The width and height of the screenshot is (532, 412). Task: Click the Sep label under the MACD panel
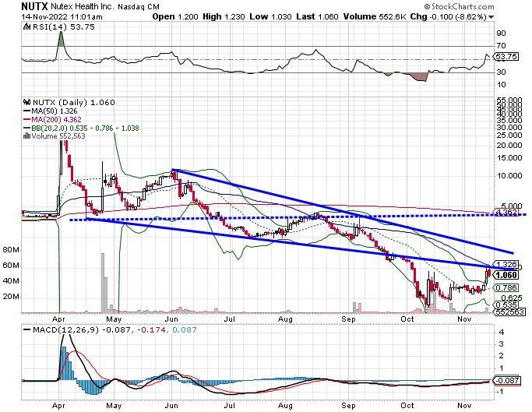tap(348, 406)
